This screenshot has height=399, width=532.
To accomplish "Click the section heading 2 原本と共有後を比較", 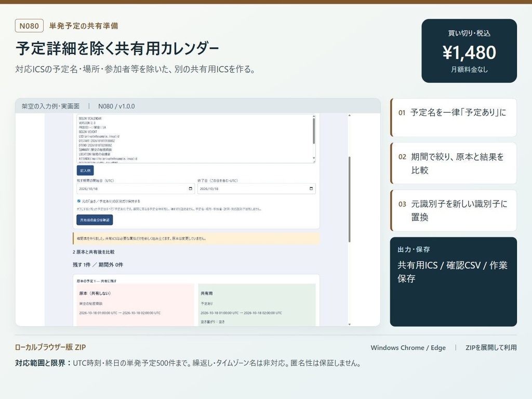I will (94, 252).
